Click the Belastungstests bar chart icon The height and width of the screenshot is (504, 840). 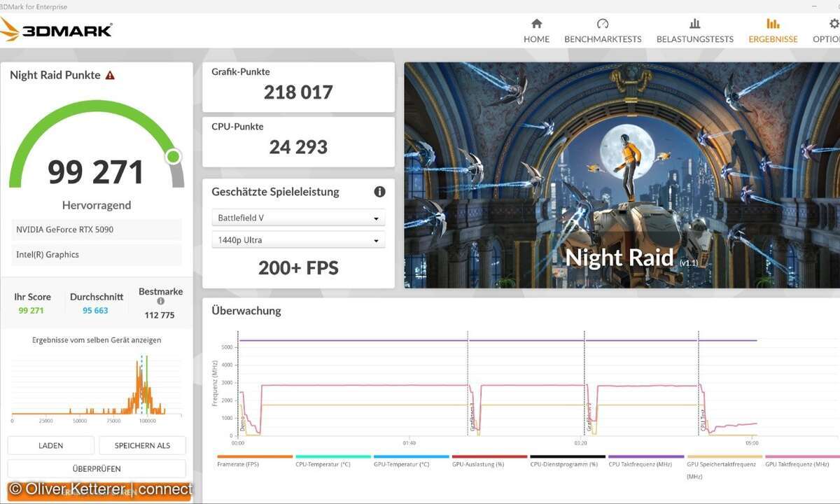(x=694, y=24)
